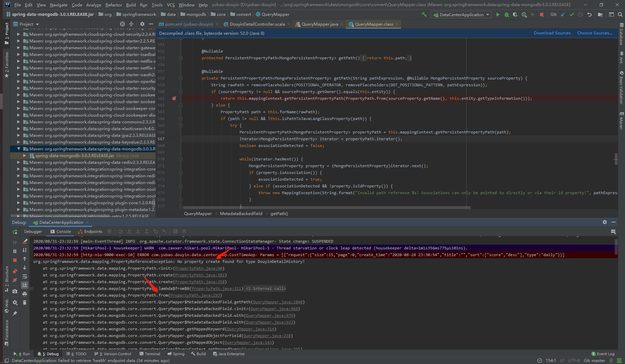
Task: Click Download Sources link
Action: [552, 33]
